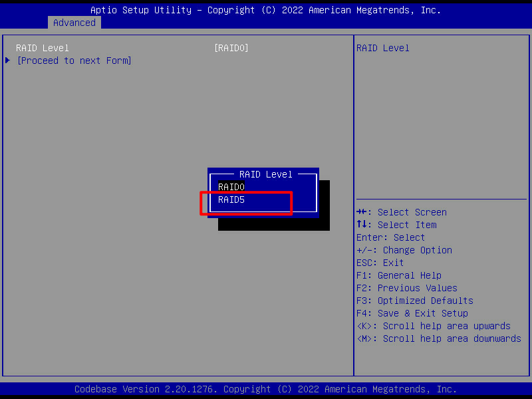
Task: Click RAID Level help text in right panel
Action: [382, 48]
